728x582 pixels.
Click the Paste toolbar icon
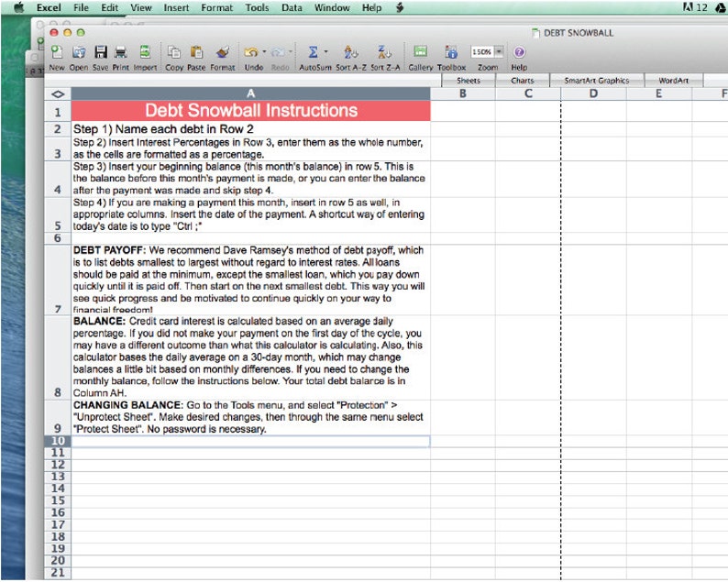pyautogui.click(x=196, y=52)
